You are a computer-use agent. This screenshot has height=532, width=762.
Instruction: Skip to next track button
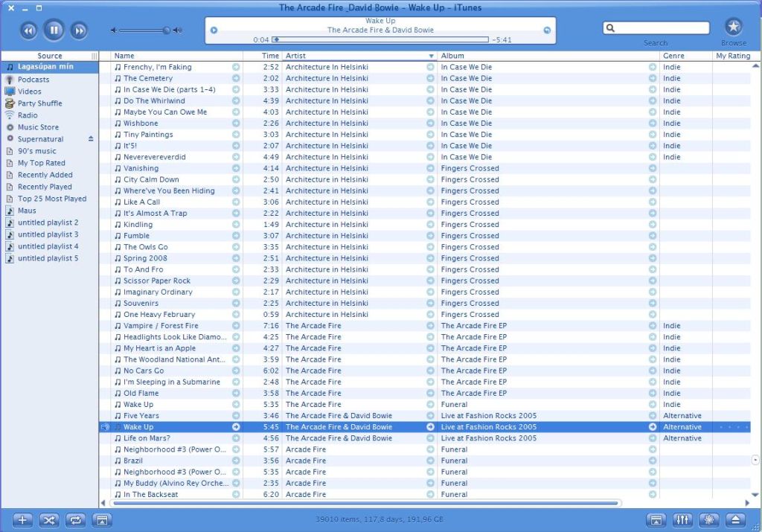point(79,31)
